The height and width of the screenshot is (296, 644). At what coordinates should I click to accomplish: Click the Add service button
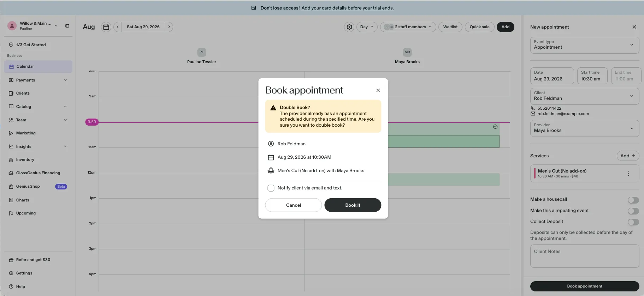[x=628, y=156]
